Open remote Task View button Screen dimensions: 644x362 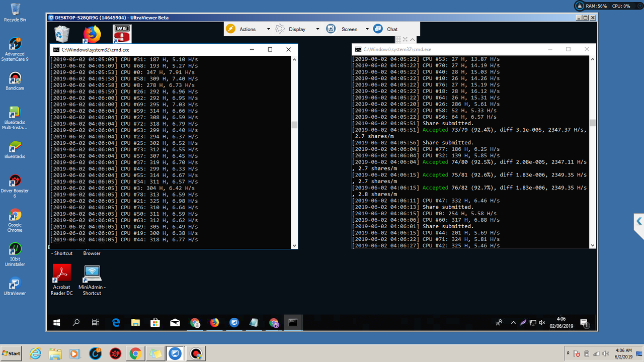96,323
